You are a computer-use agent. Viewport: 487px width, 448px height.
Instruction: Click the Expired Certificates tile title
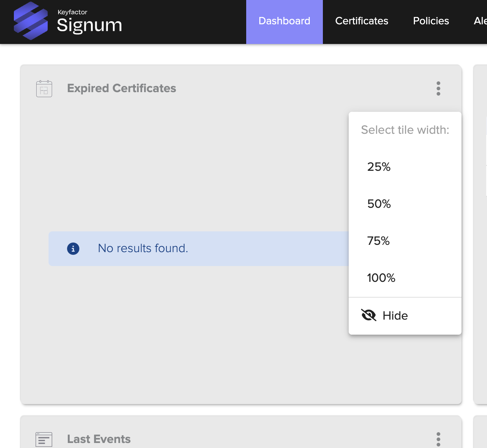(121, 88)
